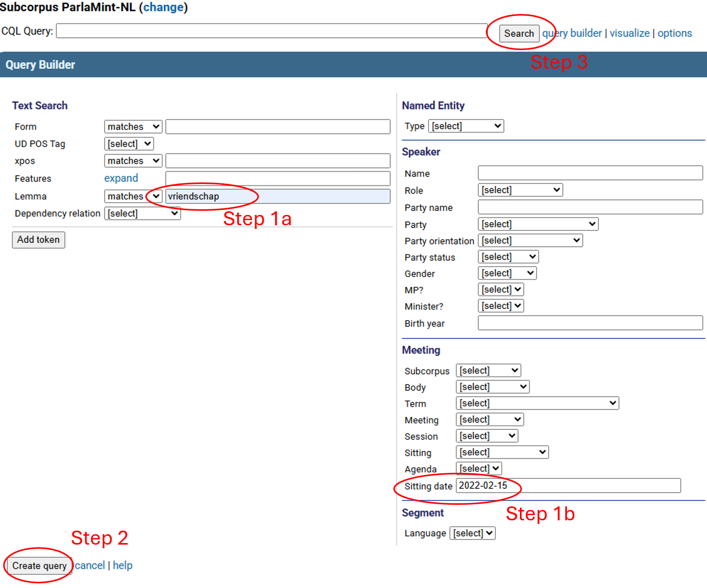Open the options link

click(674, 33)
